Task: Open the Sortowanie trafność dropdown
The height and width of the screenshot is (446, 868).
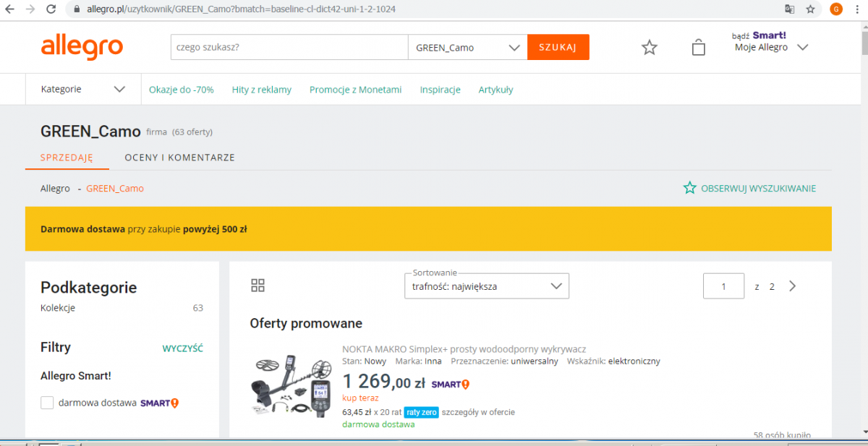Action: (487, 286)
